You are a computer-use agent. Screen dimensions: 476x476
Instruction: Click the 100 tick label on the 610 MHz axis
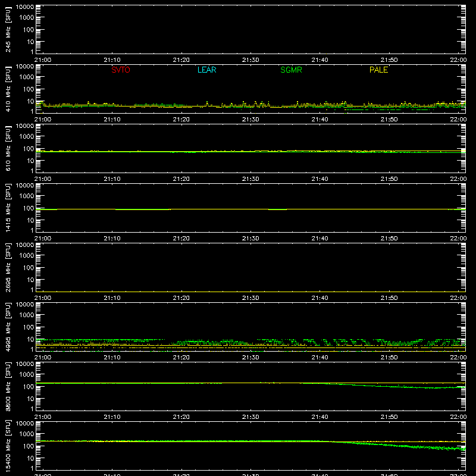point(28,149)
